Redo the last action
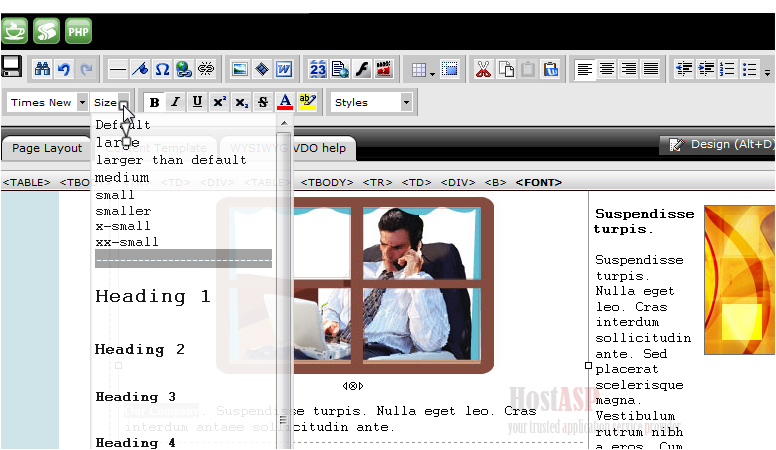The image size is (776, 450). tap(86, 69)
